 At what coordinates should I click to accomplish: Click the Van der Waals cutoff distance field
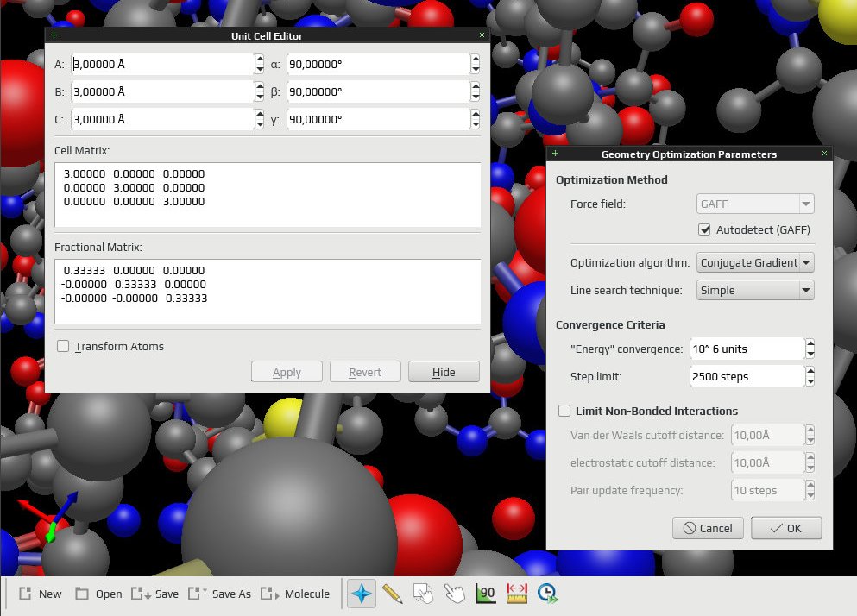click(768, 435)
